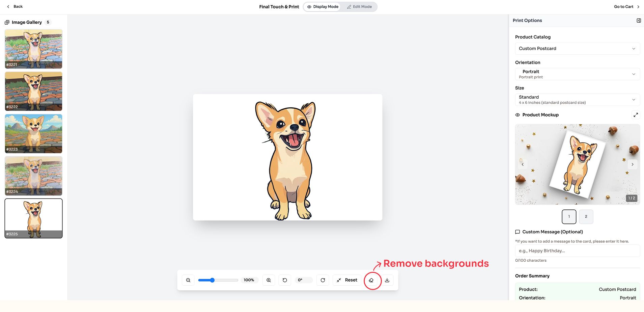Click the custom message input field

578,251
